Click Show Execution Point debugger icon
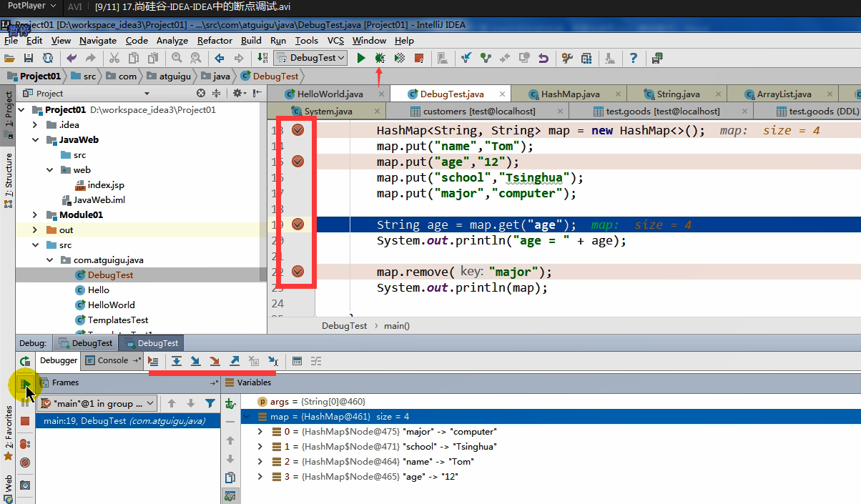Screen dimensions: 861x504 (x=153, y=361)
